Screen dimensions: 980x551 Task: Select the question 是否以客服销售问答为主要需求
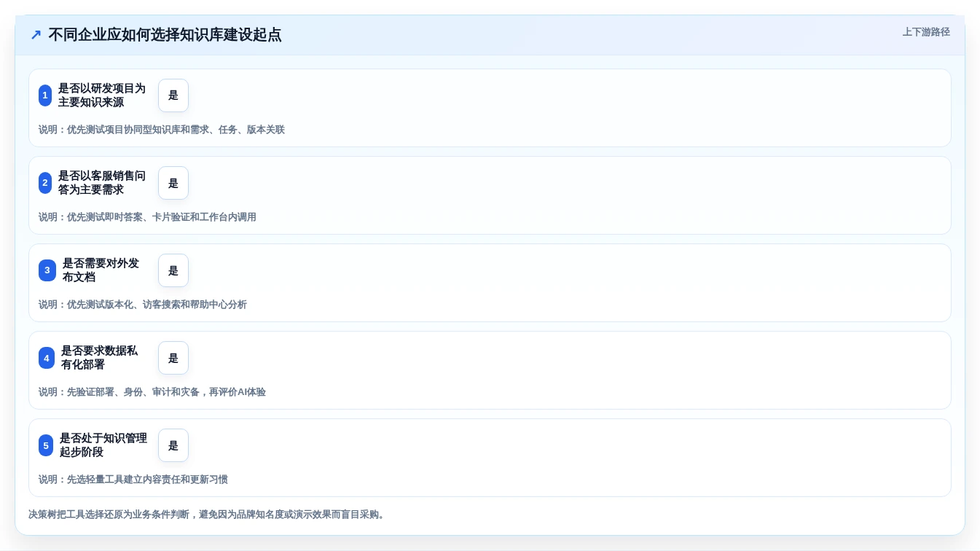[x=102, y=183]
